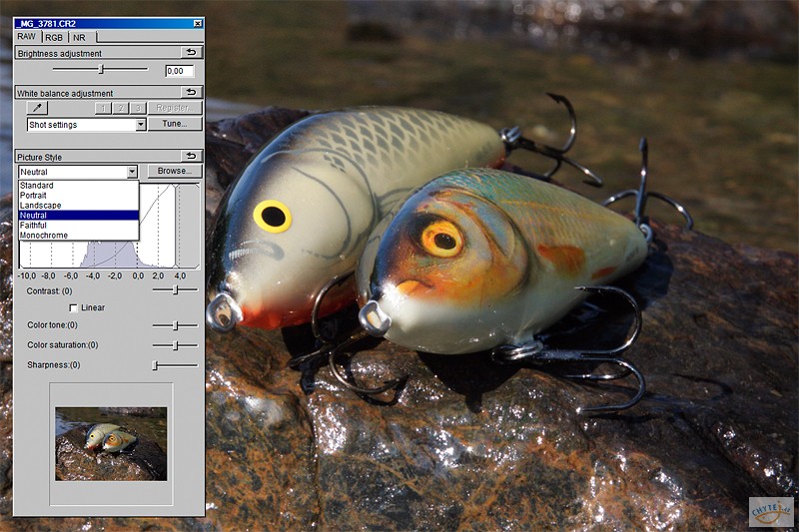Enable the Linear checkbox
This screenshot has height=532, width=799.
[x=73, y=307]
